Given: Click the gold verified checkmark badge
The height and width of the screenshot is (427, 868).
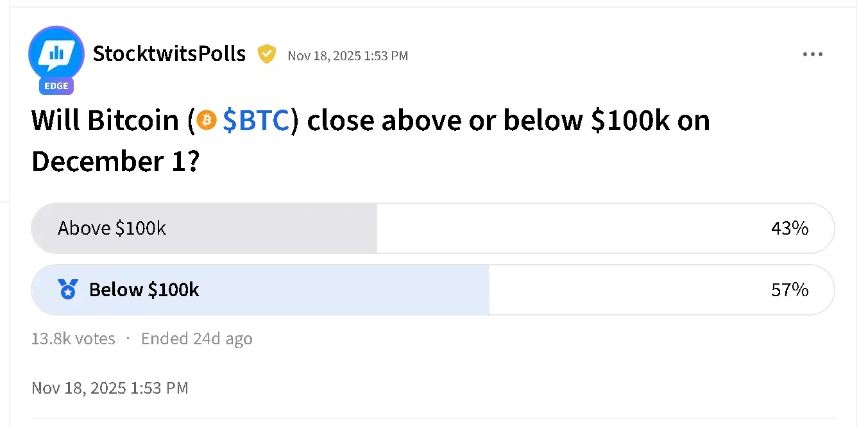Looking at the screenshot, I should (x=266, y=54).
